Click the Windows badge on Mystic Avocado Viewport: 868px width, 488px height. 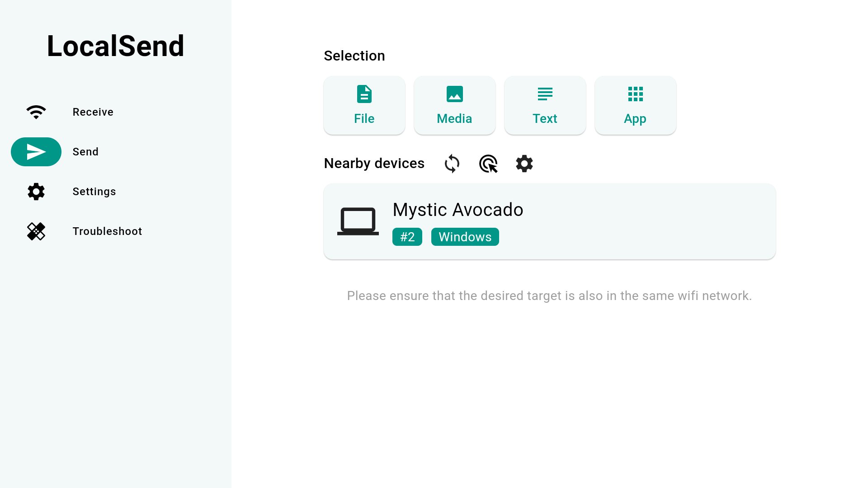tap(465, 236)
